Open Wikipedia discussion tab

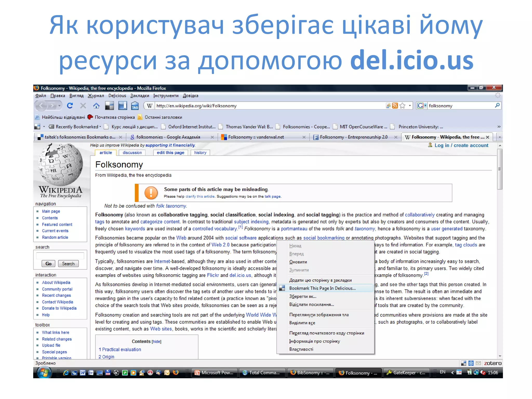132,152
